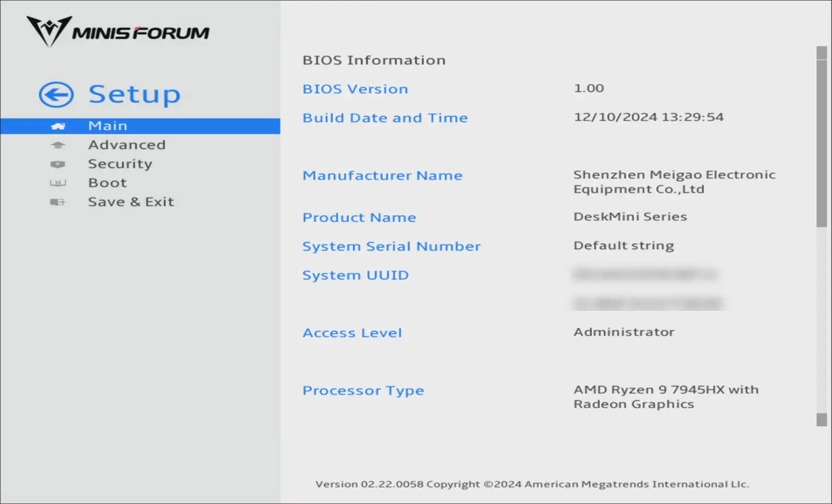Click the Access Level label

[352, 333]
